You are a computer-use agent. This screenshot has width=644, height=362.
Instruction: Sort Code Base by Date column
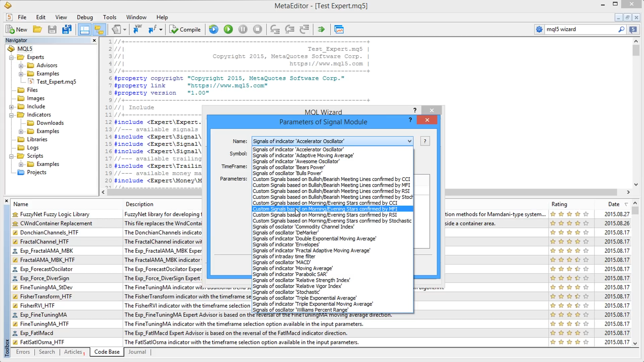tap(614, 204)
